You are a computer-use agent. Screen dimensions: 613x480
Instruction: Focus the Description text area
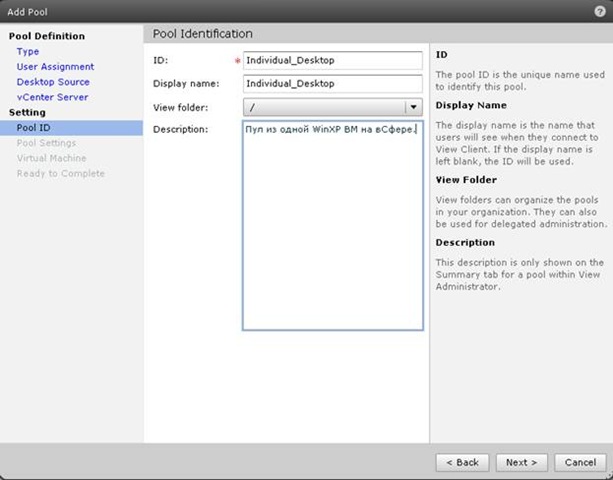333,226
